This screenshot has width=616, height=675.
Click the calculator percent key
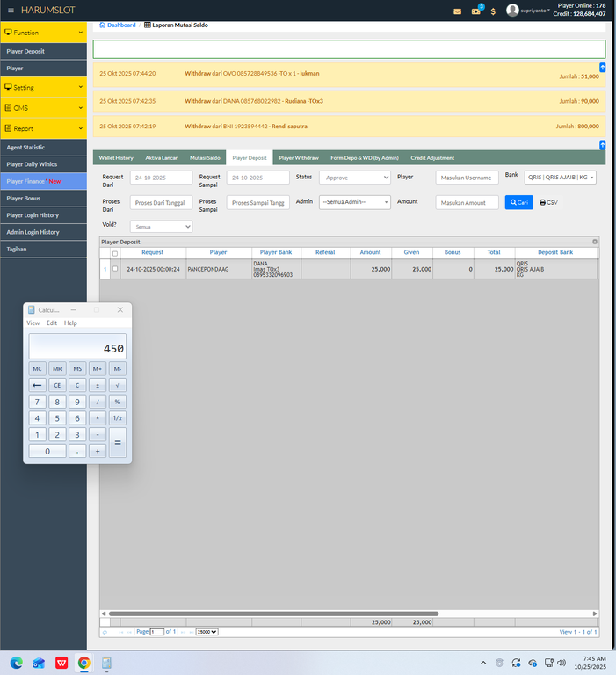coord(118,402)
